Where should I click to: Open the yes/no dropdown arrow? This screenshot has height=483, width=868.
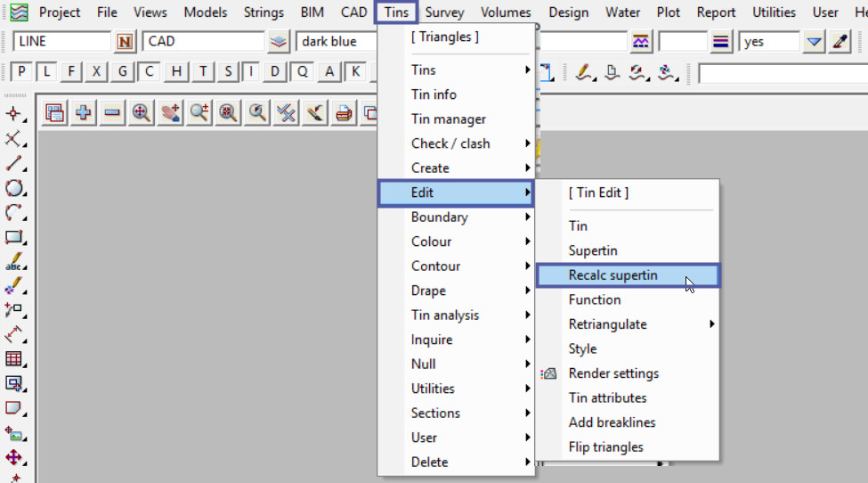pyautogui.click(x=814, y=42)
